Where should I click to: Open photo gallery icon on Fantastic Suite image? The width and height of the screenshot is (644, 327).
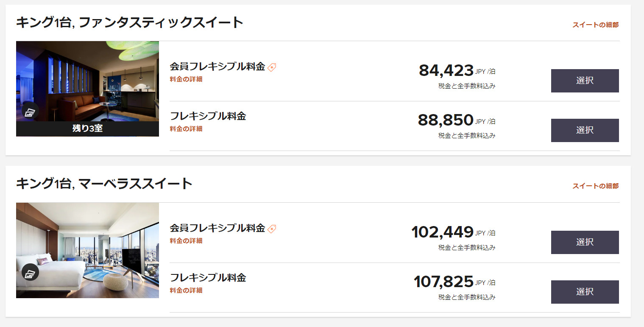[30, 112]
